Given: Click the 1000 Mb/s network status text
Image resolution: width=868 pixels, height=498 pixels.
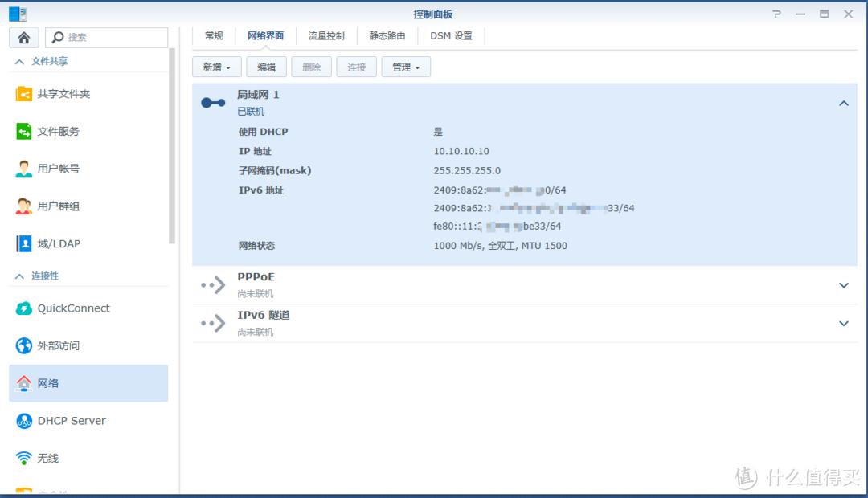Looking at the screenshot, I should tap(500, 246).
